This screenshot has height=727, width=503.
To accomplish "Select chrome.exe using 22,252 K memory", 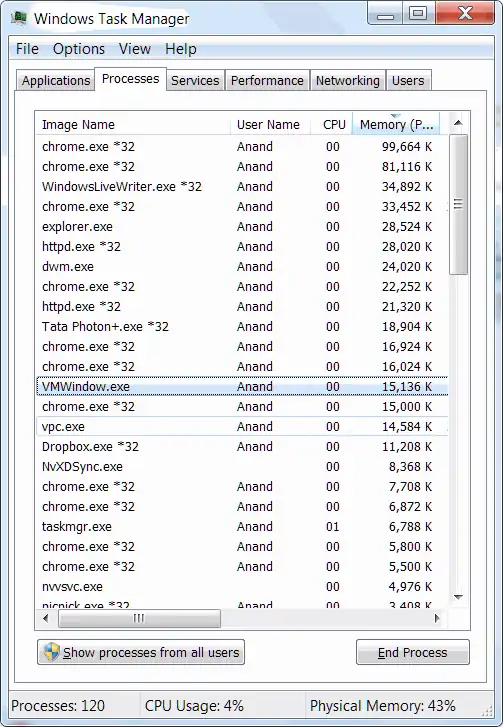I will (x=242, y=287).
